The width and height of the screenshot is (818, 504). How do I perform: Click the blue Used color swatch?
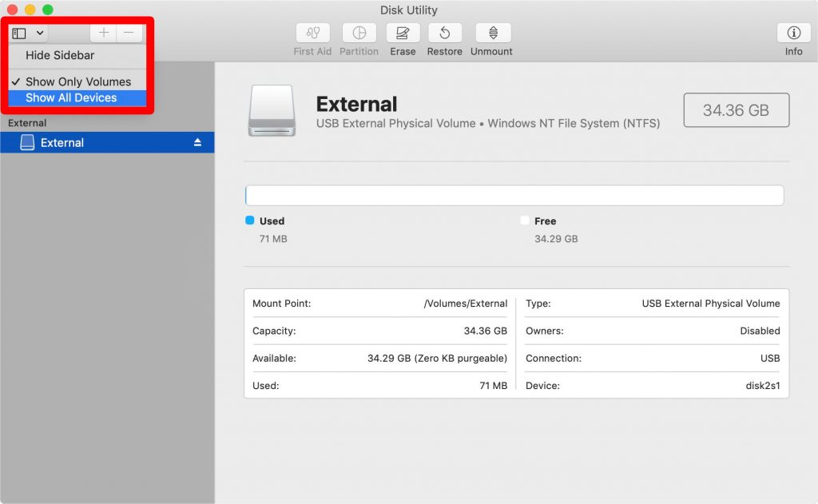[x=250, y=220]
